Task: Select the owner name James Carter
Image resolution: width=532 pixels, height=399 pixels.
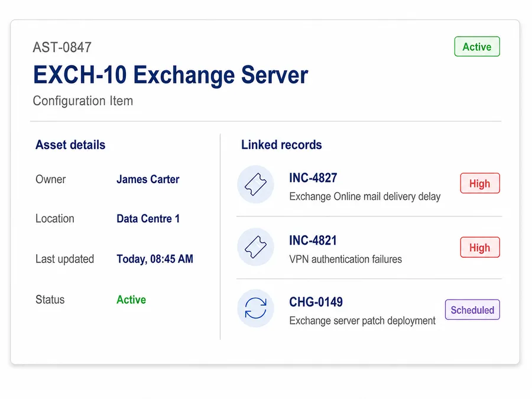Action: click(148, 179)
